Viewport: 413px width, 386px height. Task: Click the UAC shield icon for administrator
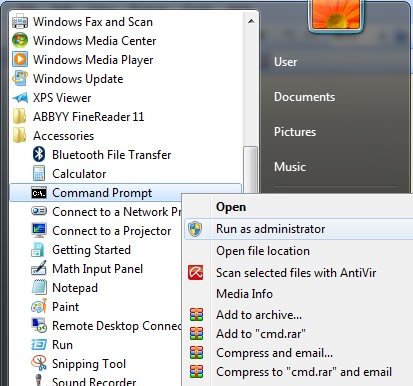(195, 229)
